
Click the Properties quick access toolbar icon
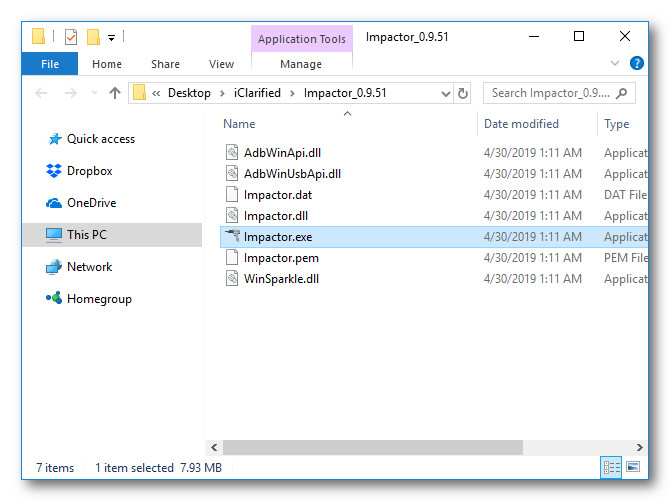pyautogui.click(x=70, y=37)
